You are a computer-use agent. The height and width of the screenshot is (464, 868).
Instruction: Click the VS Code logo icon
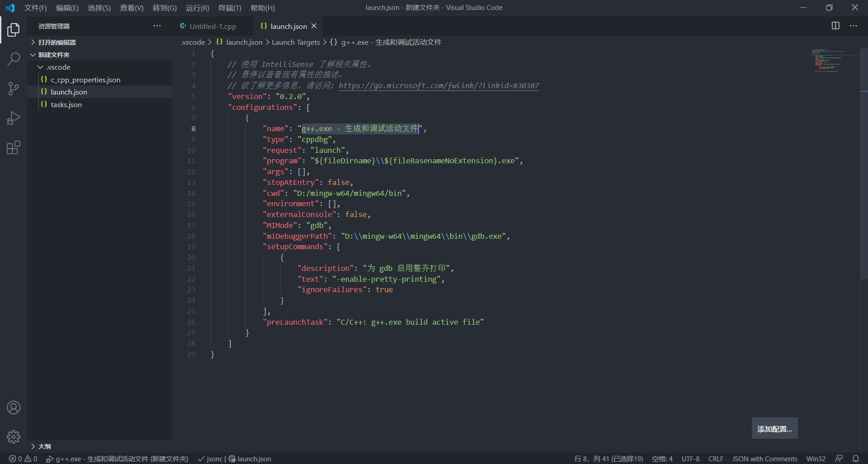(x=10, y=8)
